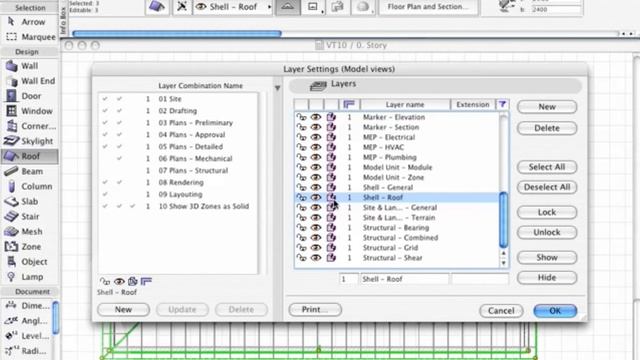Toggle 3D mode of Site & Lan... - Terrain layer

pos(331,218)
